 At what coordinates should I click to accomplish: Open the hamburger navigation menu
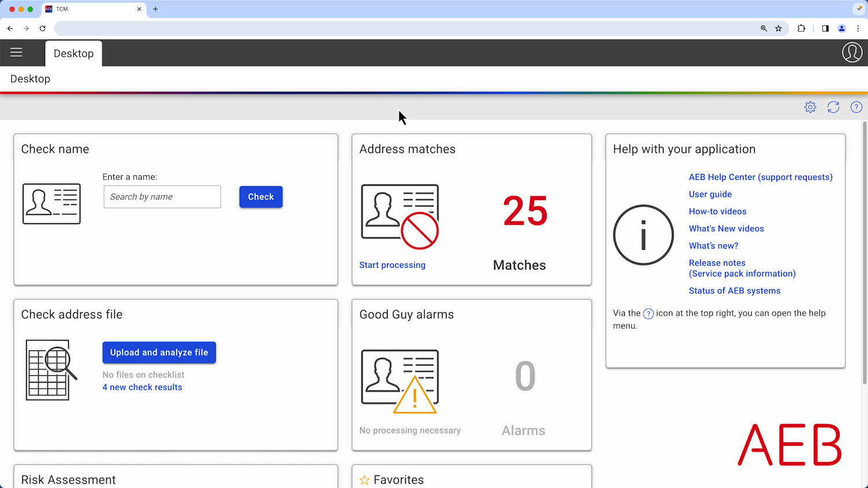coord(16,53)
